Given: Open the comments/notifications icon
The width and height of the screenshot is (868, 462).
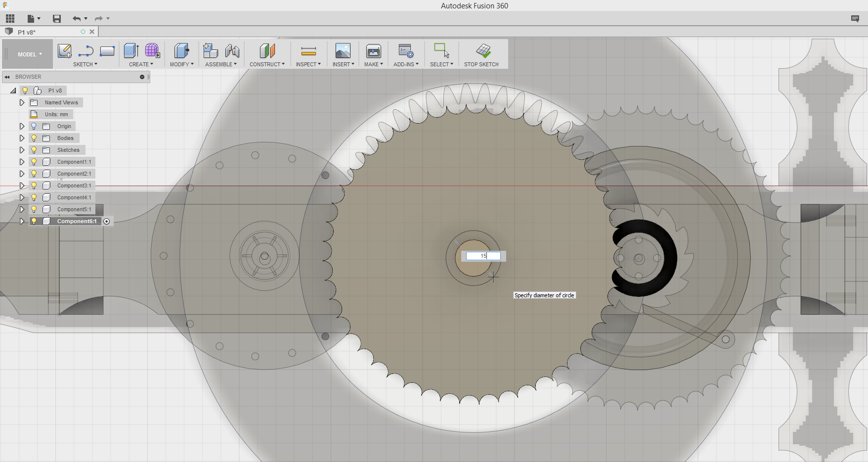Looking at the screenshot, I should pos(855,19).
